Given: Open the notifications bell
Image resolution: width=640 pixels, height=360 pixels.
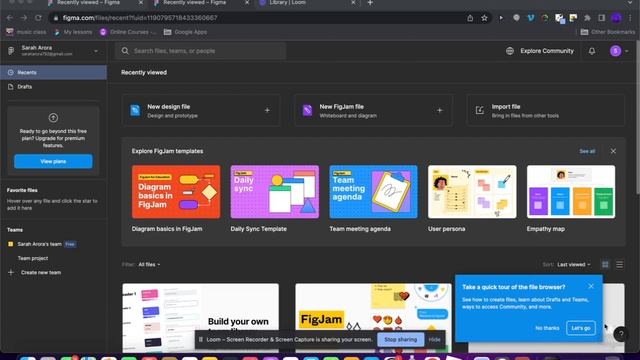Looking at the screenshot, I should tap(592, 51).
